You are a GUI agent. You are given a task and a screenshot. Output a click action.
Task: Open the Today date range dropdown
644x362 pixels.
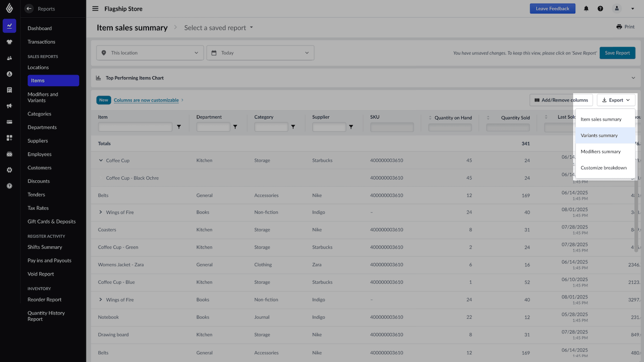pos(260,53)
